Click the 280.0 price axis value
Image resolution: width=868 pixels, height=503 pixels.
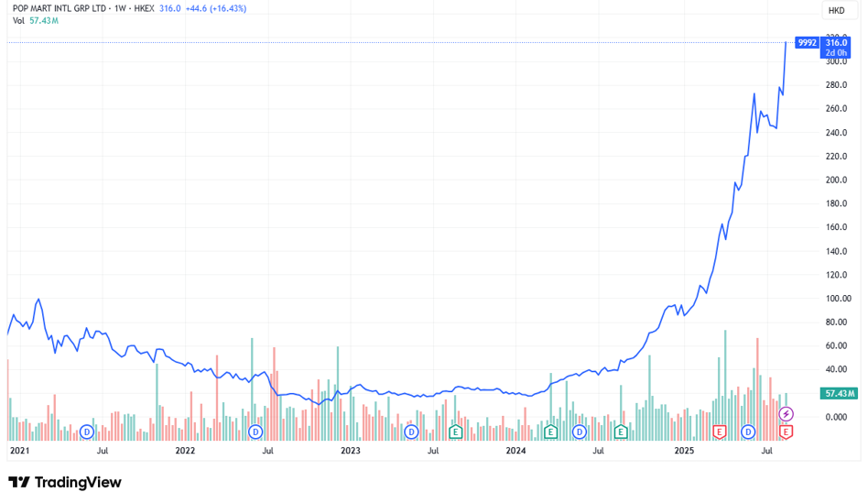click(837, 85)
